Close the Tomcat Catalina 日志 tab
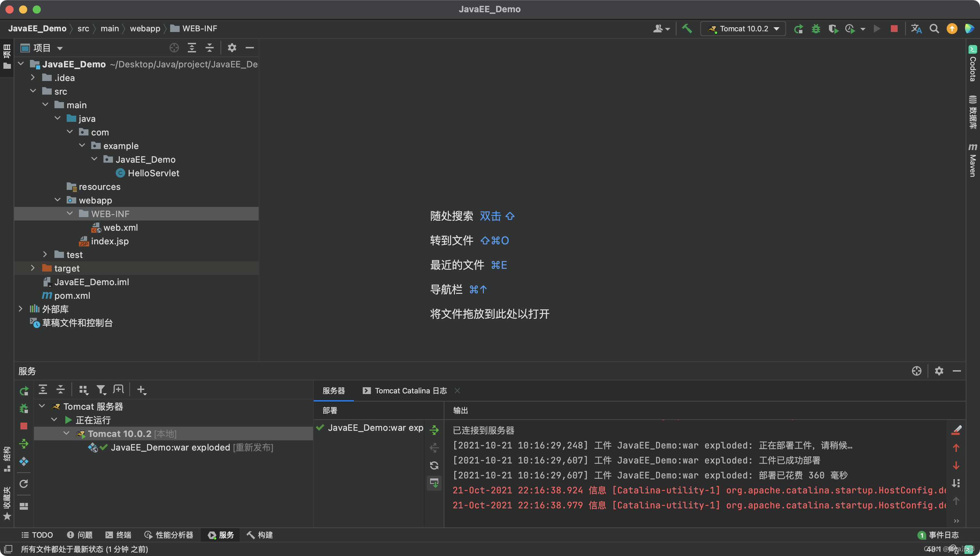 (x=457, y=391)
